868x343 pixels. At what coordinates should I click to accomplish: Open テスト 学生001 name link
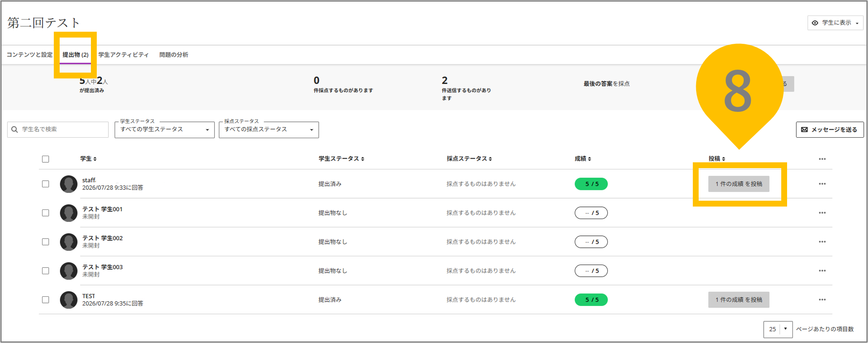[102, 209]
